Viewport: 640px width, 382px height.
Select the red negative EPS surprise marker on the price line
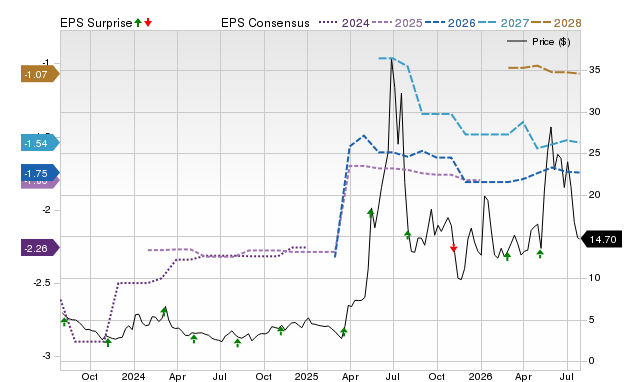[453, 248]
